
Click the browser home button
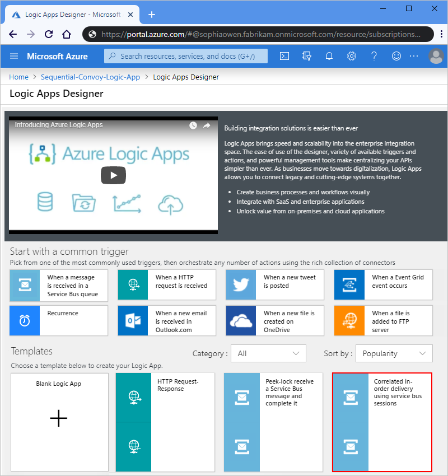pyautogui.click(x=67, y=34)
